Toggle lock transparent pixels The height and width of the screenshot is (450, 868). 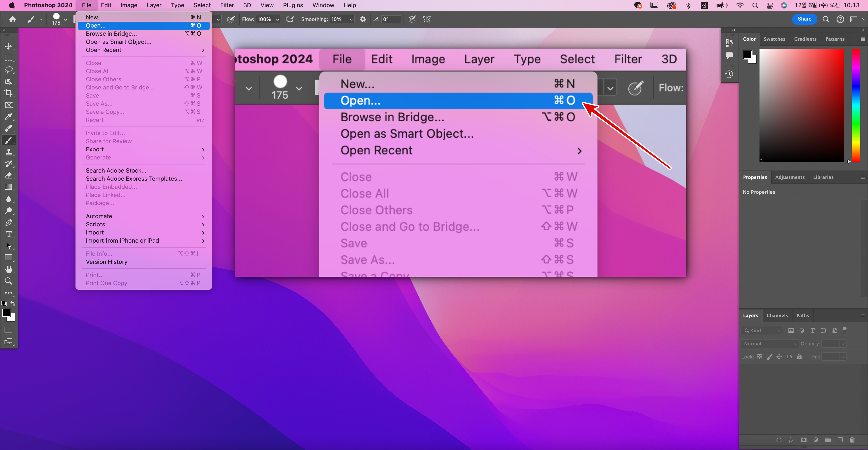point(759,357)
